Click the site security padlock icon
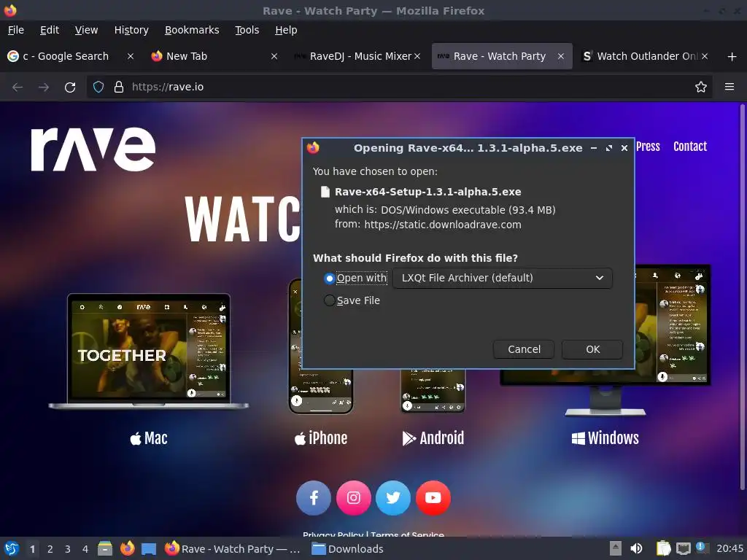The width and height of the screenshot is (747, 560). point(119,87)
